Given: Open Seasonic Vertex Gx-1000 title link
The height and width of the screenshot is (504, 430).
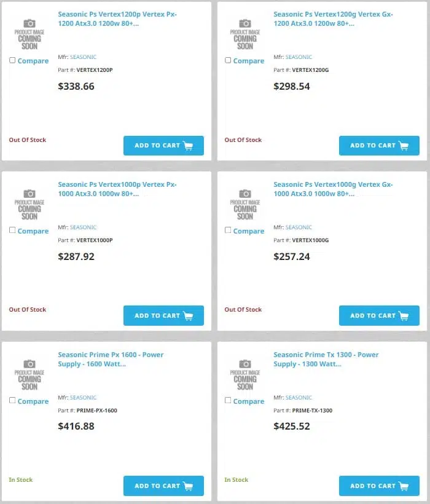Looking at the screenshot, I should [333, 189].
